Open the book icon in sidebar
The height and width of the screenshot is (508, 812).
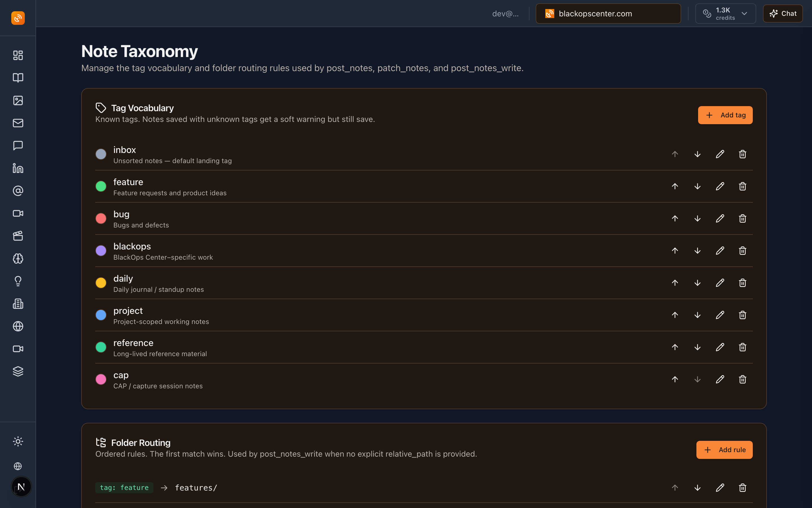[18, 78]
